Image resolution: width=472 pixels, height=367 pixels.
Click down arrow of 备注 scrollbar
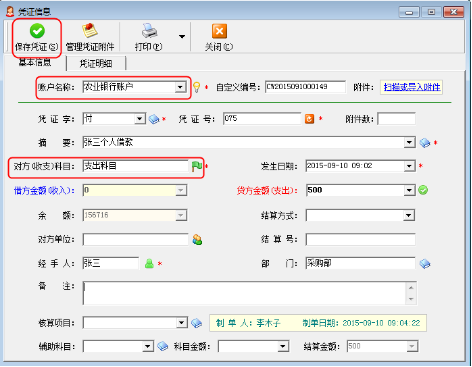click(x=411, y=299)
